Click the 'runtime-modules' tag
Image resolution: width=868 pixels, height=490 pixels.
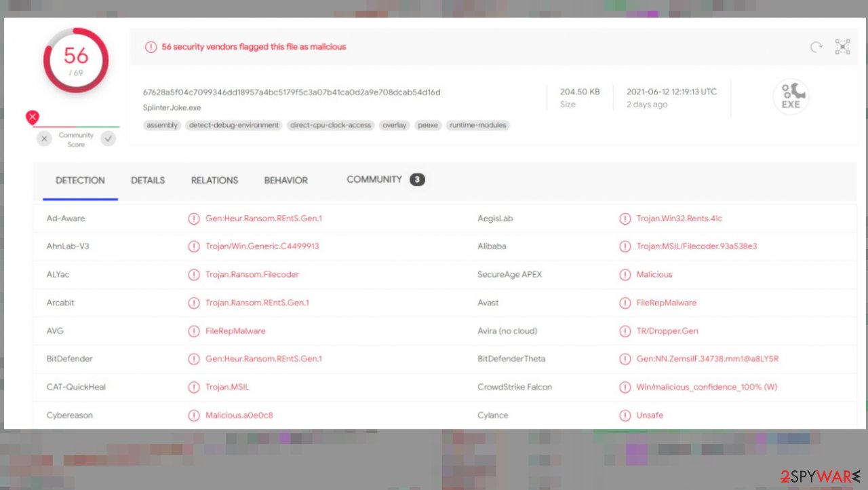pos(477,126)
